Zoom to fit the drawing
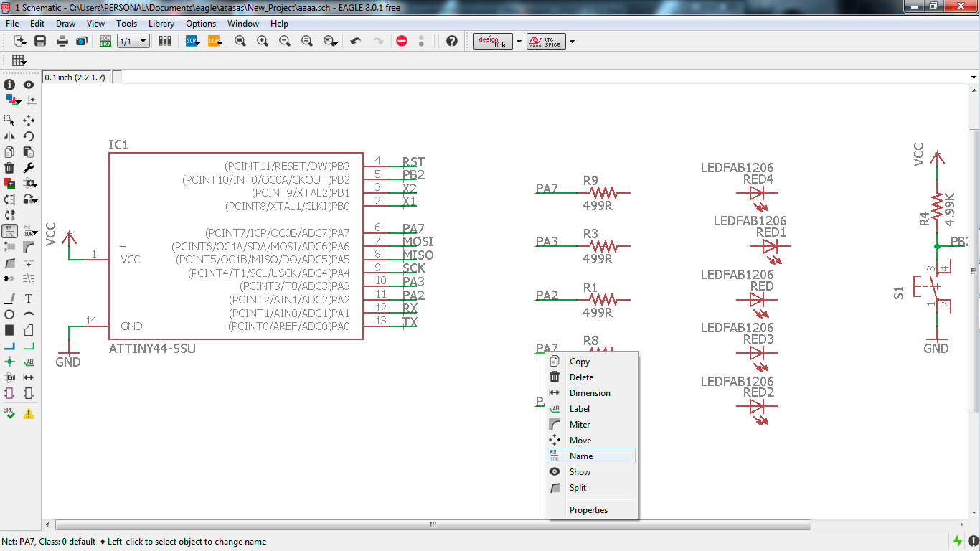 coord(240,41)
